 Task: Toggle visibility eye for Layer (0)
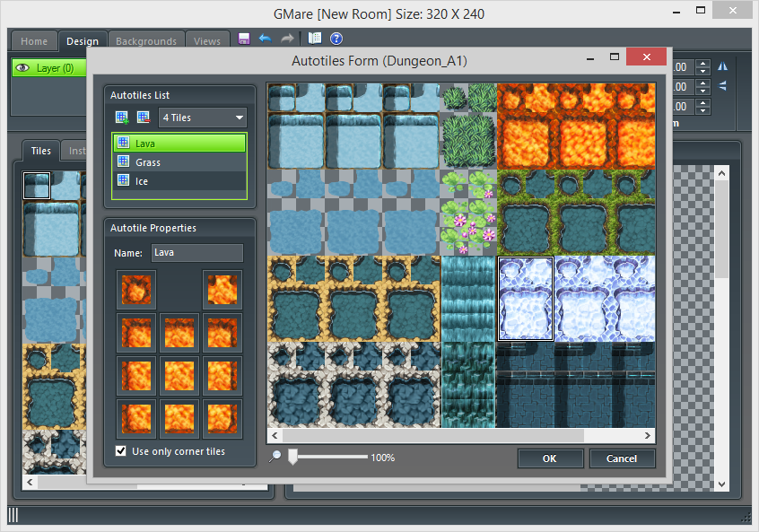[x=22, y=68]
